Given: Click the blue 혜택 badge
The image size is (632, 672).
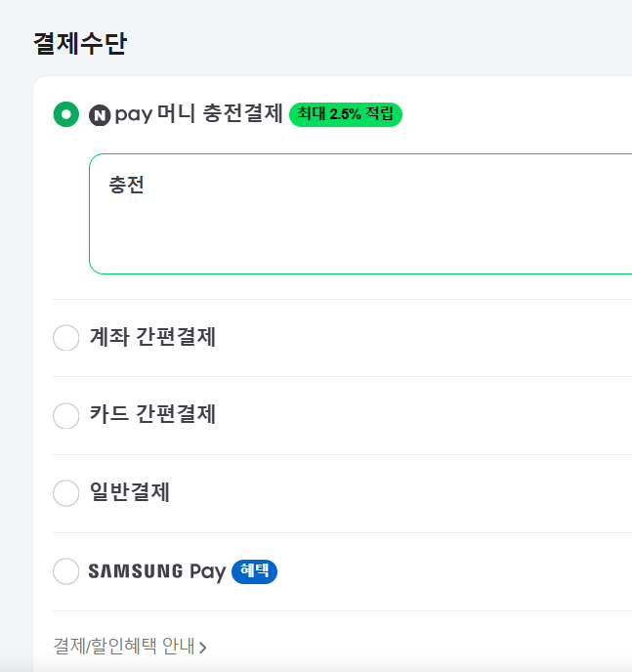Looking at the screenshot, I should pos(254,571).
